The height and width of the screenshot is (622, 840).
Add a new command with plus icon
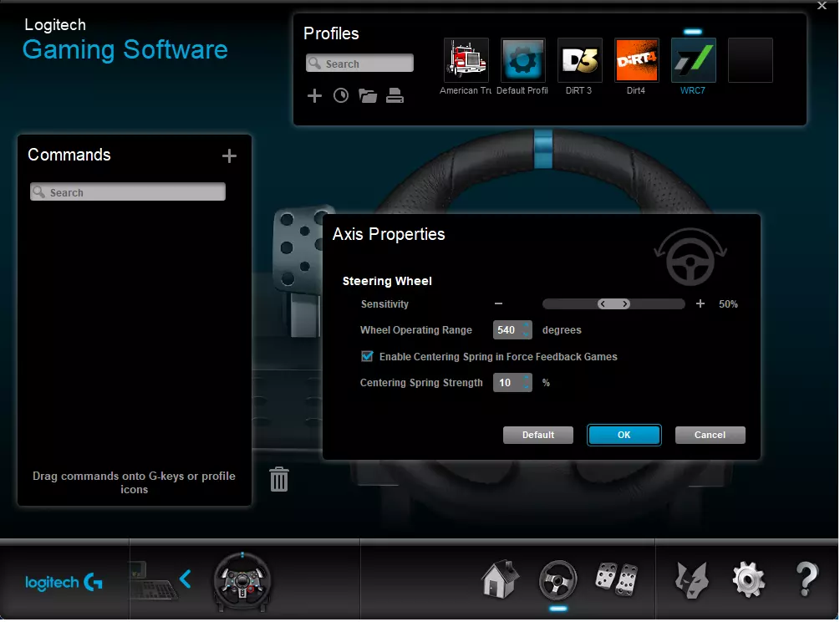click(229, 155)
